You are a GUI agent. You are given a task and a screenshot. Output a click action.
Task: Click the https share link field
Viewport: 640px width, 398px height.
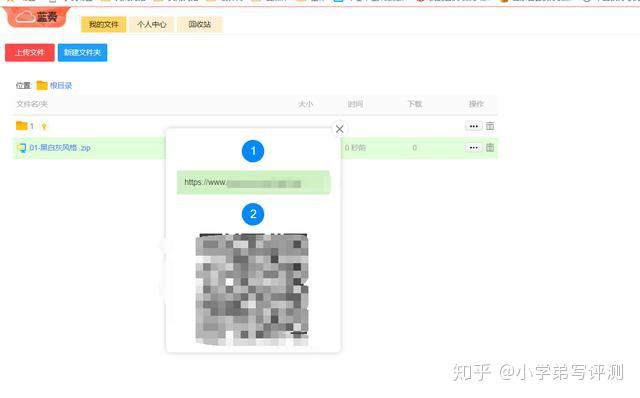click(253, 182)
